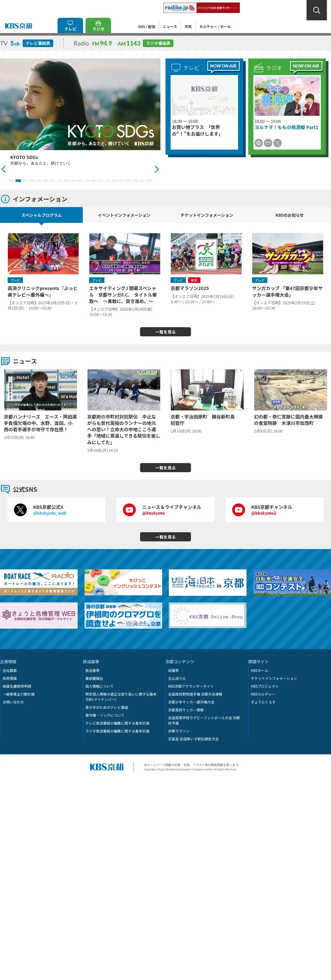Open 宇治田原町 勝谷新町長 news headline
The image size is (331, 980).
tap(203, 420)
